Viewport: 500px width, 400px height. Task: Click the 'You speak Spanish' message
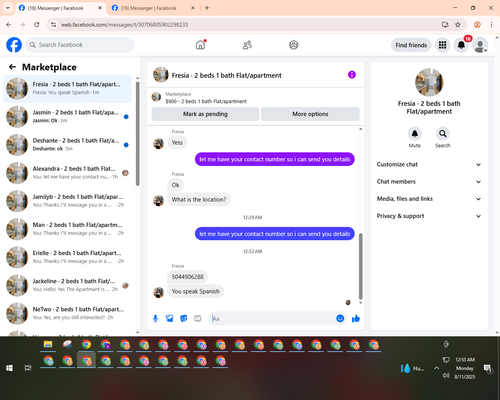pos(195,291)
